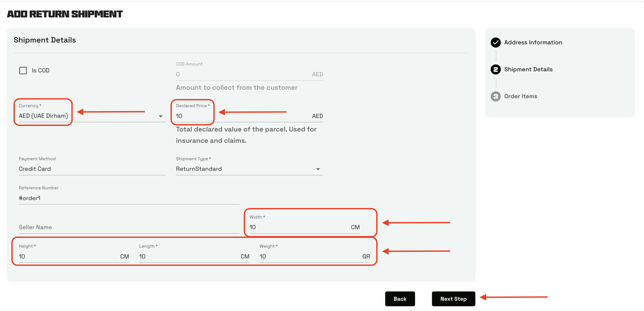Click the step 3 Order Items icon
The width and height of the screenshot is (644, 311).
coord(496,96)
